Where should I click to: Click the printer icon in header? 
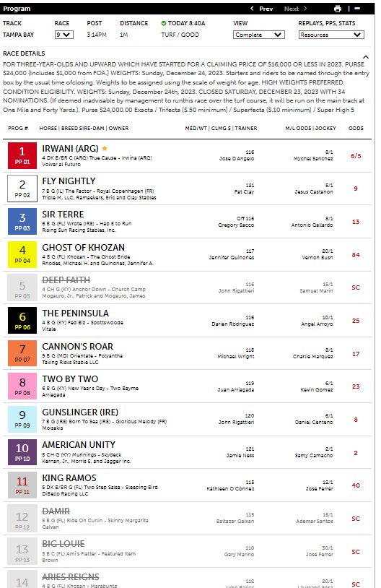338,9
